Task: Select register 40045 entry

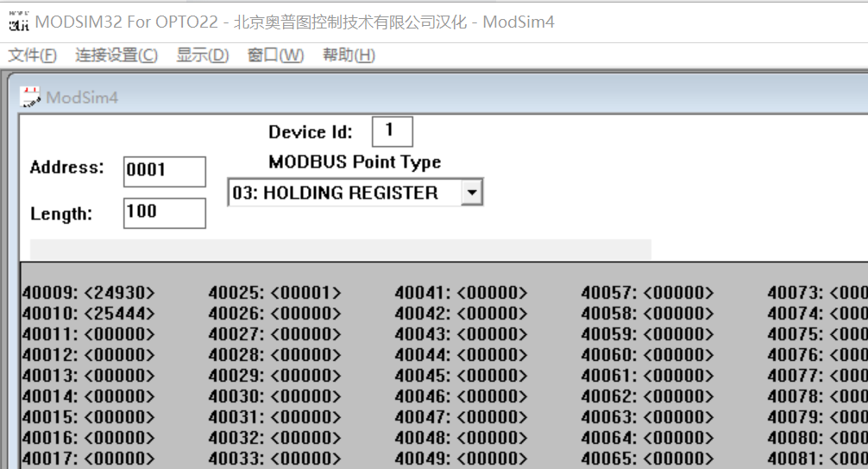Action: pos(461,376)
